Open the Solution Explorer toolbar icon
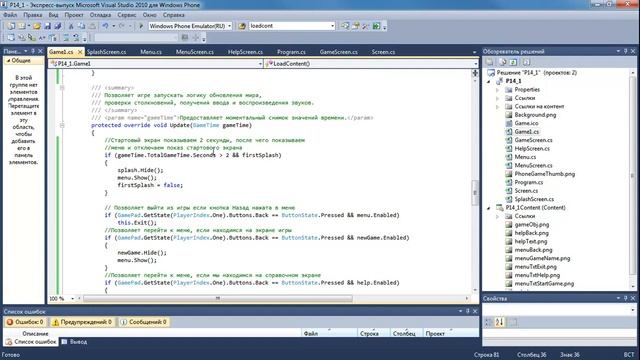This screenshot has width=640, height=360. click(345, 26)
